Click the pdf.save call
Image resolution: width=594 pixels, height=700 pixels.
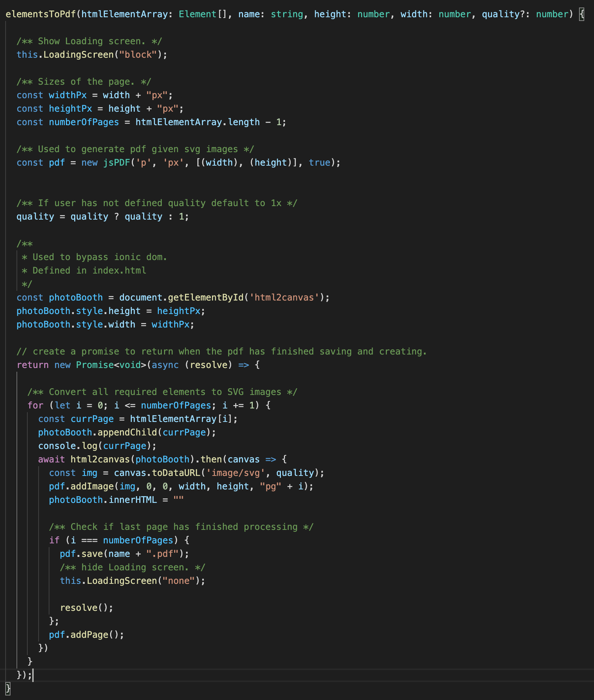[124, 554]
